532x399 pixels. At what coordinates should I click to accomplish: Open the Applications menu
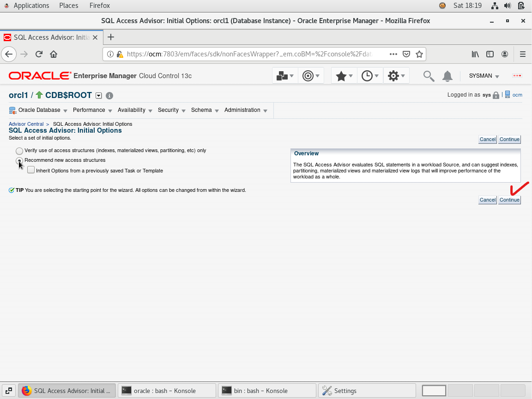[31, 6]
